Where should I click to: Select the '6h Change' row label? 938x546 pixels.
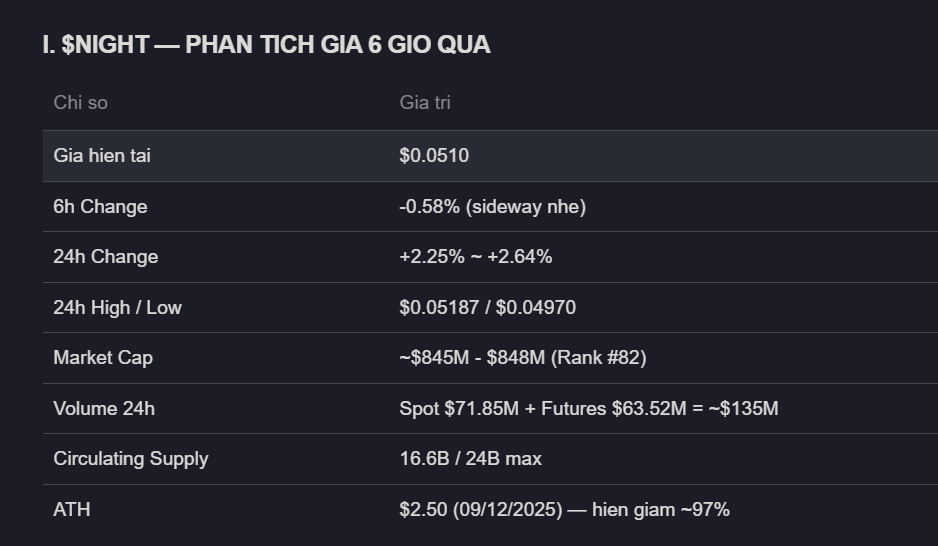coord(100,207)
